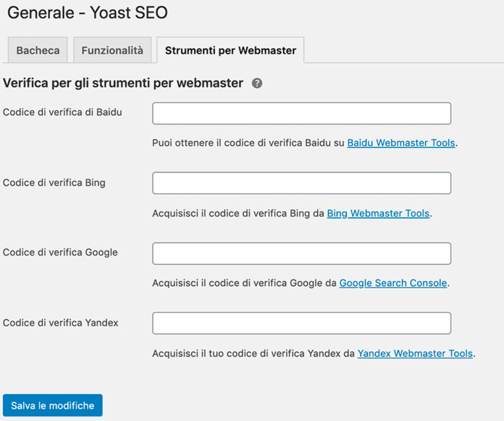This screenshot has width=504, height=421.
Task: Select the Strumenti per Webmaster tab
Action: 230,50
